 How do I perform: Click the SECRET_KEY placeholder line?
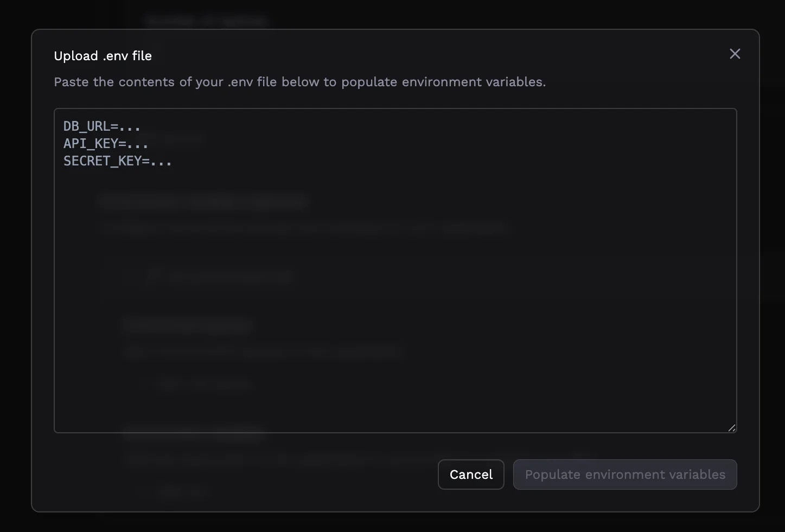coord(117,161)
